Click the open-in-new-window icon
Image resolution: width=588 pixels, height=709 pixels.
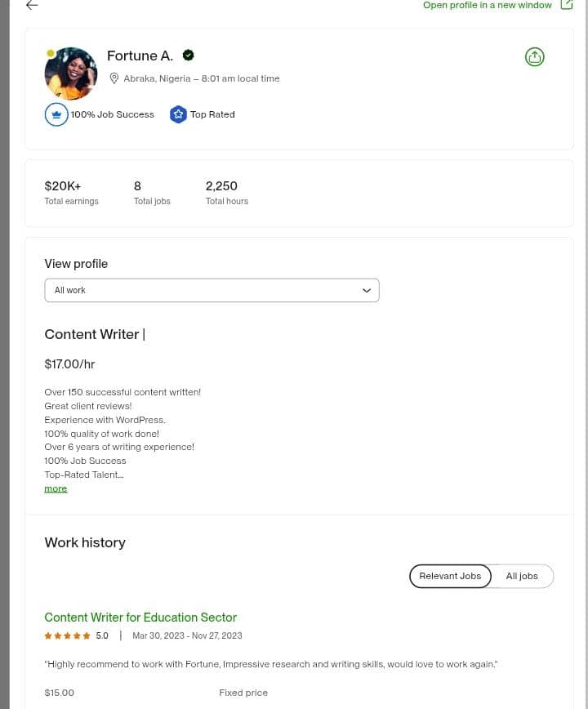click(x=567, y=5)
